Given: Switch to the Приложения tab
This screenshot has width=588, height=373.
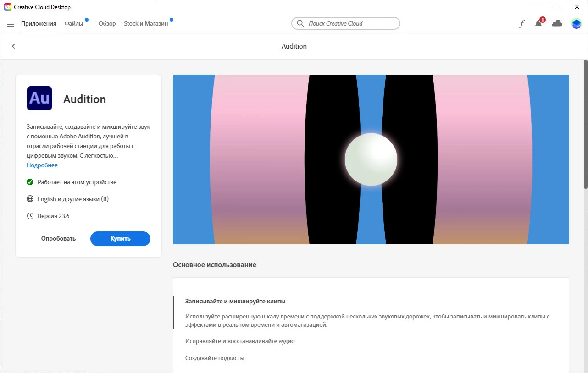Looking at the screenshot, I should pos(39,24).
